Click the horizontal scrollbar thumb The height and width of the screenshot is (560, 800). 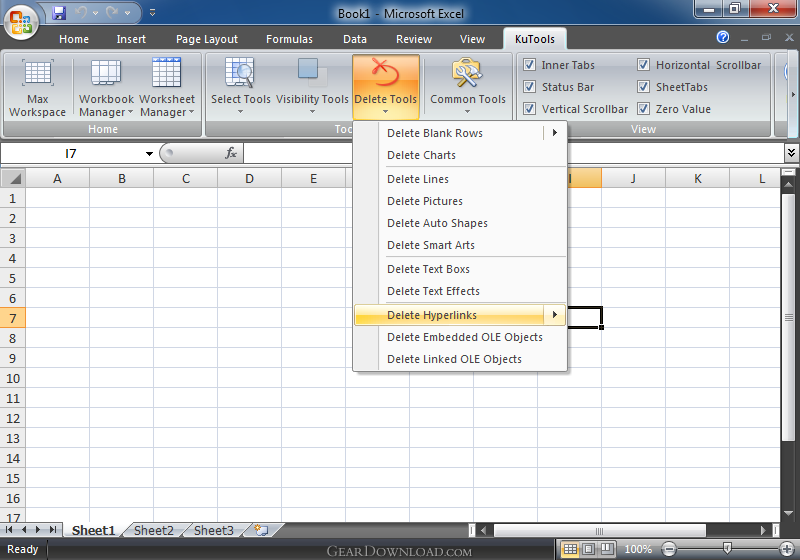(x=599, y=530)
